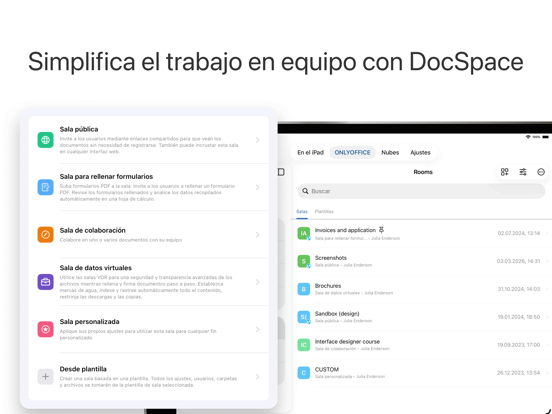The image size is (552, 414).
Task: Expand the Sala para rellenar formularios chevron
Action: 257,187
